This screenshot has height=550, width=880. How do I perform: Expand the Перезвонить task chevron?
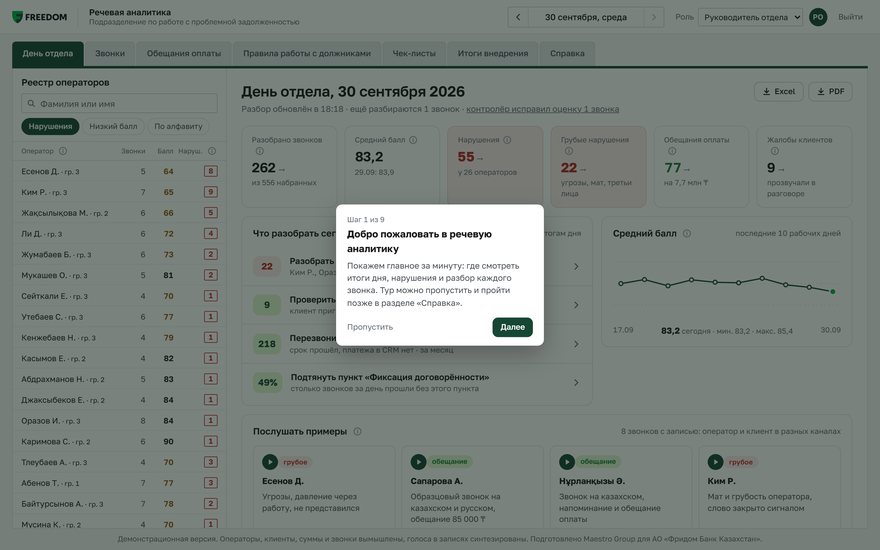tap(576, 344)
